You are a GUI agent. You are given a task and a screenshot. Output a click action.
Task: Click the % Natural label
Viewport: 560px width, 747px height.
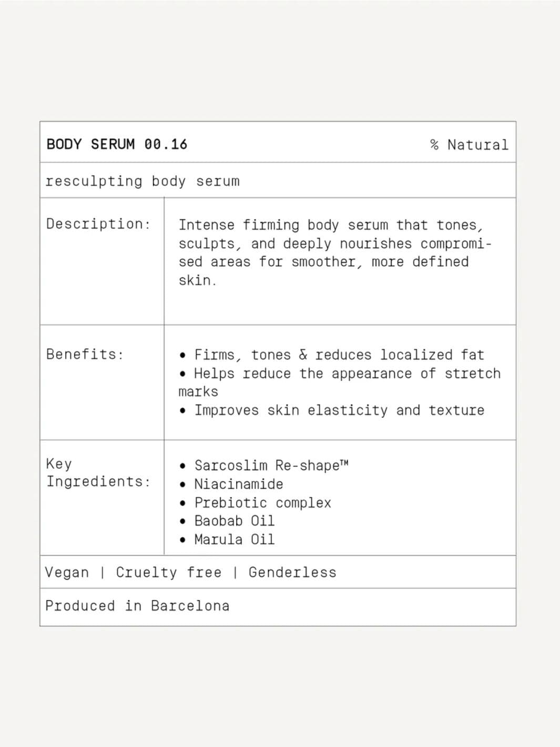coord(469,145)
